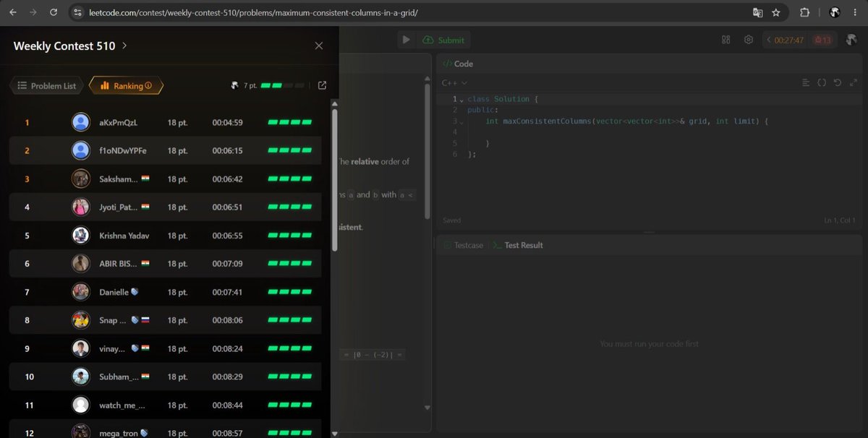Open f1oNDwYPFe's profile name
This screenshot has width=868, height=438.
click(x=123, y=150)
